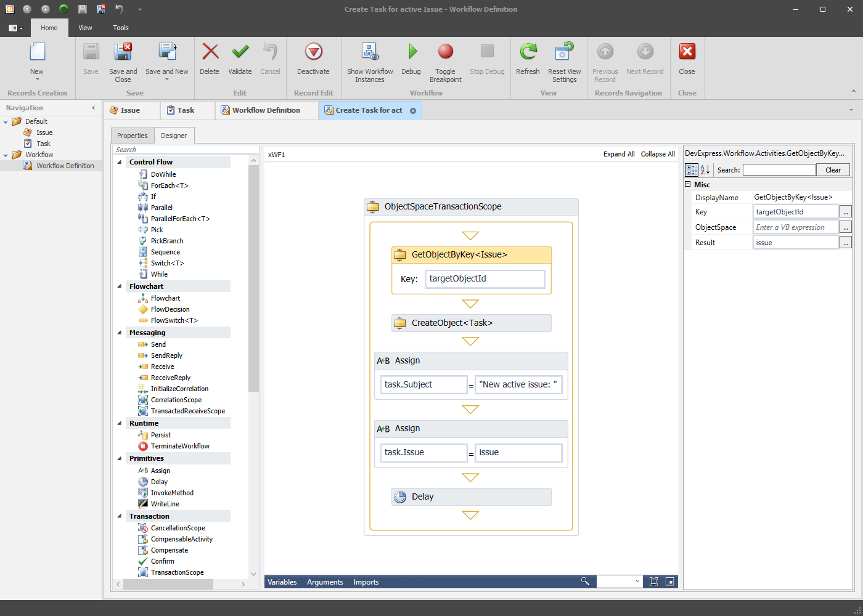Click the toolbox Search input field
This screenshot has width=863, height=616.
(185, 150)
